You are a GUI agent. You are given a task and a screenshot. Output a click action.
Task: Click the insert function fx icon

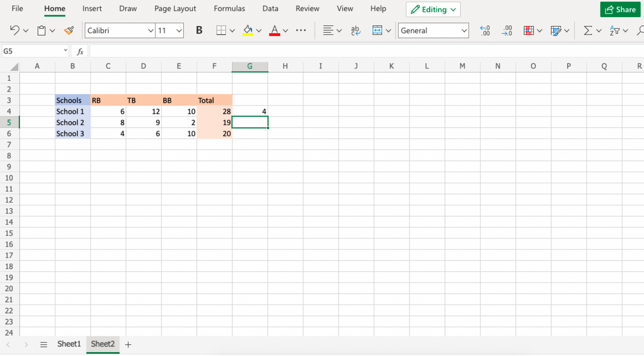pyautogui.click(x=79, y=51)
